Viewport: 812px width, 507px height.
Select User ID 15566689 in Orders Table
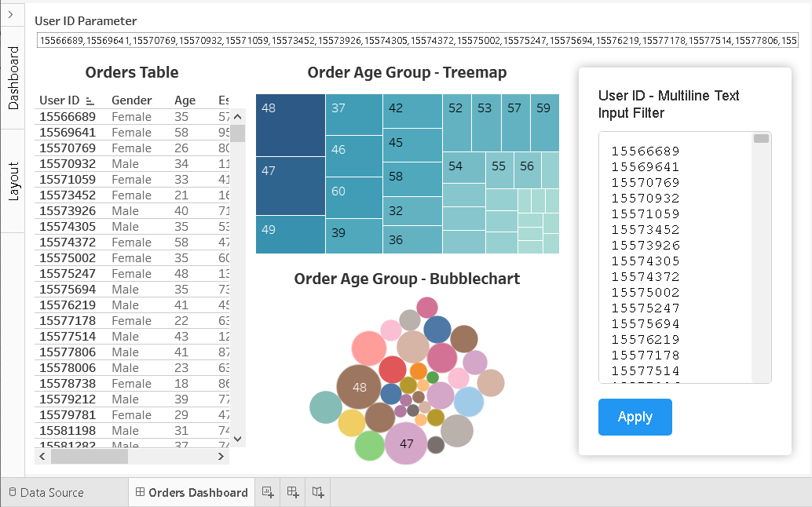pos(68,117)
